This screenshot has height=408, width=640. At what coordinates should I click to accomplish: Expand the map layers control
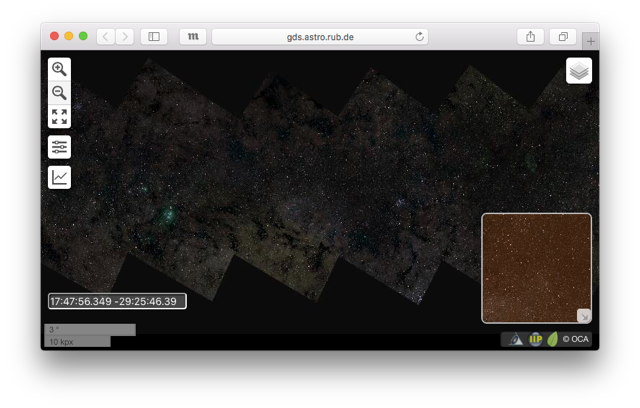(579, 71)
